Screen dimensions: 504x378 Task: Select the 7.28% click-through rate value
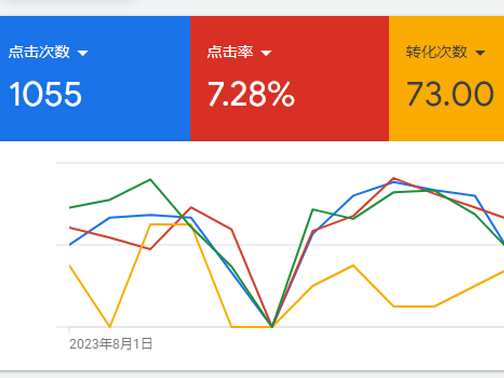point(251,94)
